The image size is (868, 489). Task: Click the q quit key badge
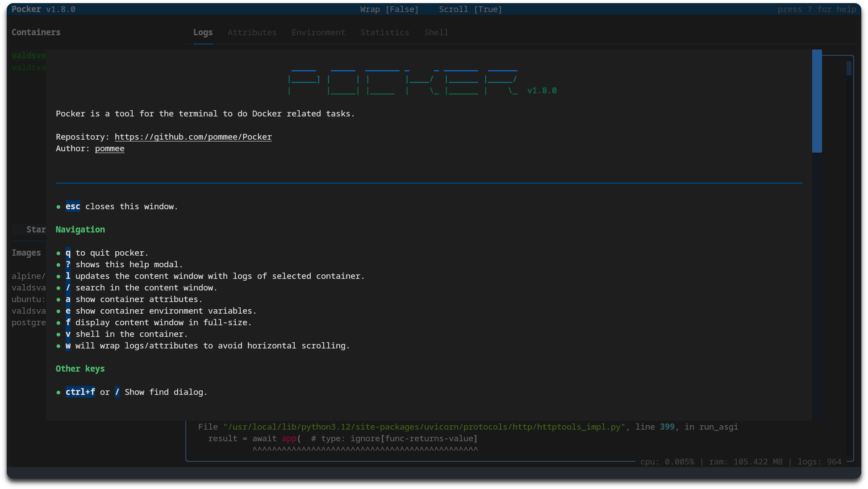pos(68,253)
